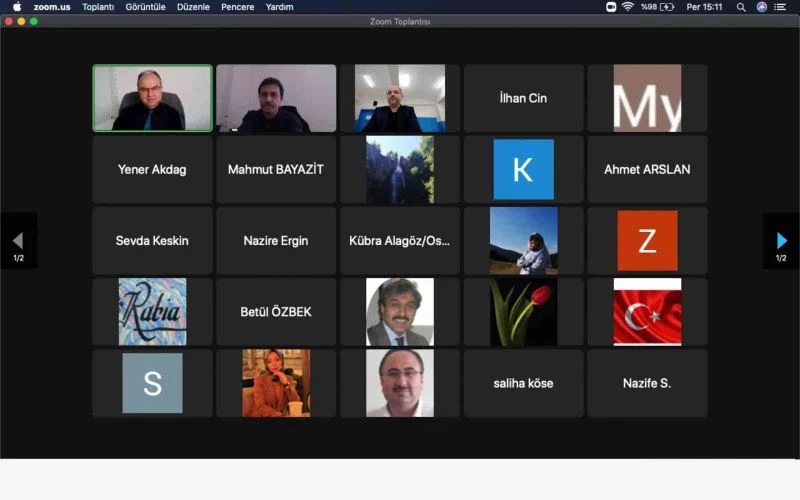Select the Rabia participant thumbnail
The height and width of the screenshot is (500, 800).
(x=152, y=312)
